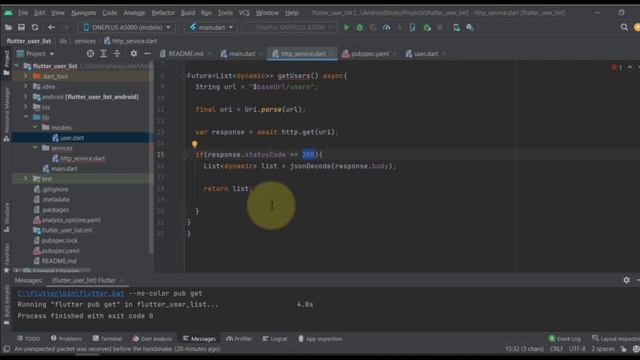
Task: Open the Event Log
Action: point(565,339)
